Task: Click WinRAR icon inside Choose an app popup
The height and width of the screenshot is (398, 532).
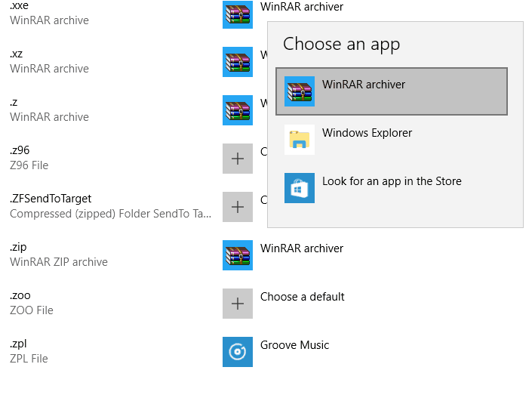Action: pos(300,91)
